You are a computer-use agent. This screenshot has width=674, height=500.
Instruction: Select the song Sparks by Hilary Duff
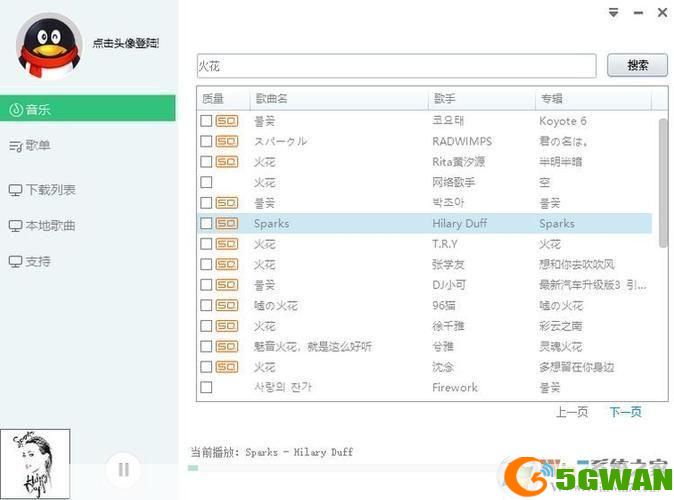click(271, 224)
